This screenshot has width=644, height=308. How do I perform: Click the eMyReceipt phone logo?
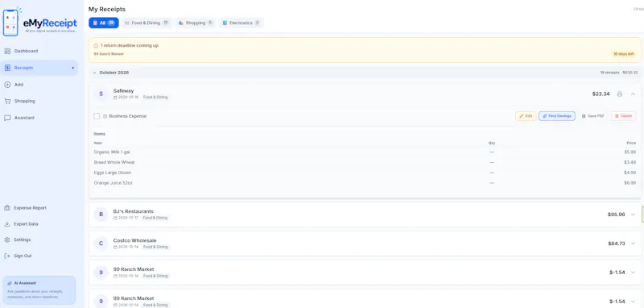pos(11,23)
